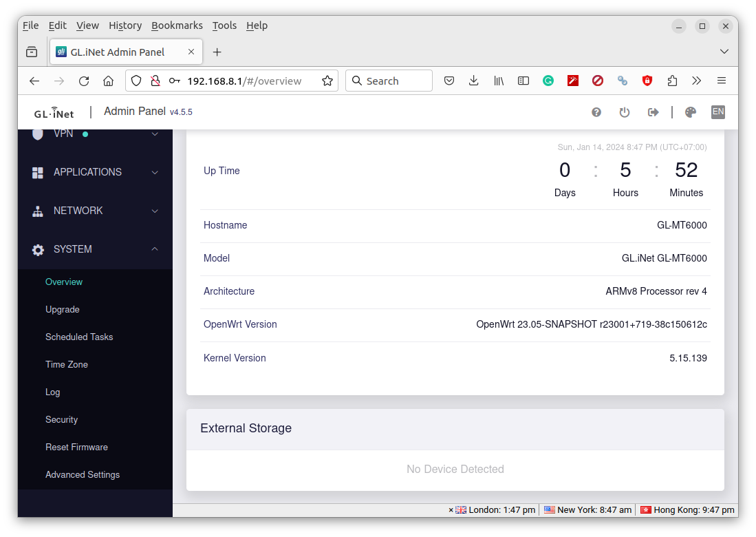
Task: Open the green Grammarly extension icon
Action: pyautogui.click(x=548, y=81)
